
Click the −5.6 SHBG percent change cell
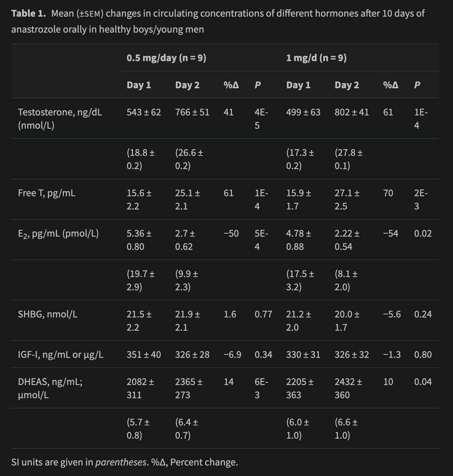(392, 314)
